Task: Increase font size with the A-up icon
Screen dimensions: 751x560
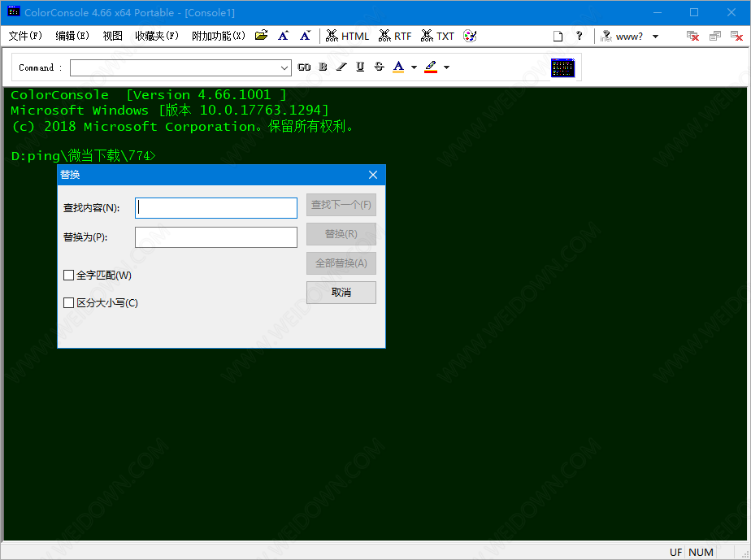Action: coord(283,36)
